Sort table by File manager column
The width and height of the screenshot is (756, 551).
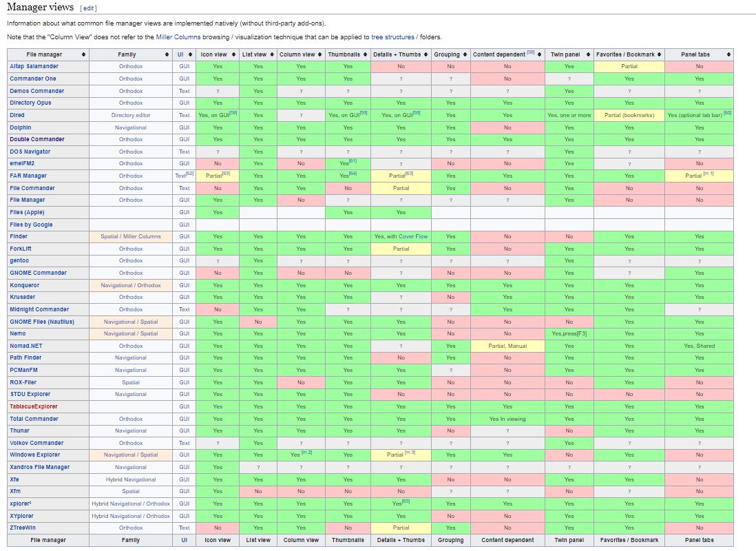[83, 54]
